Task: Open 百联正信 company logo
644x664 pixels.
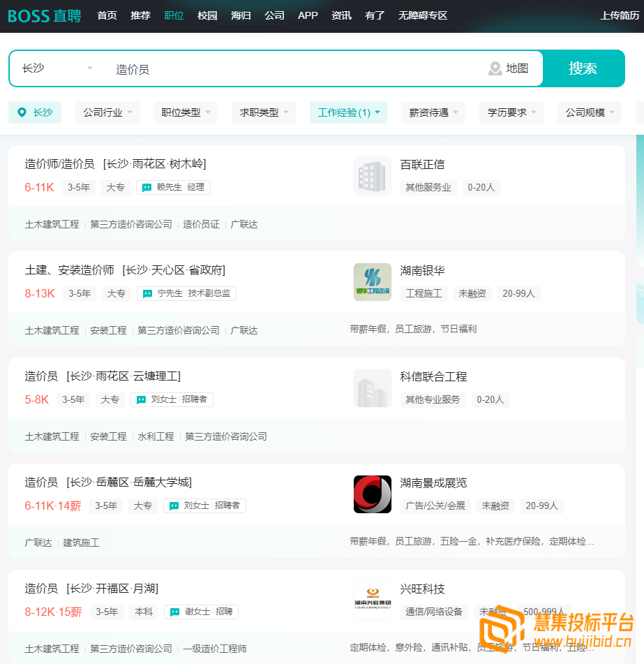Action: (x=373, y=176)
